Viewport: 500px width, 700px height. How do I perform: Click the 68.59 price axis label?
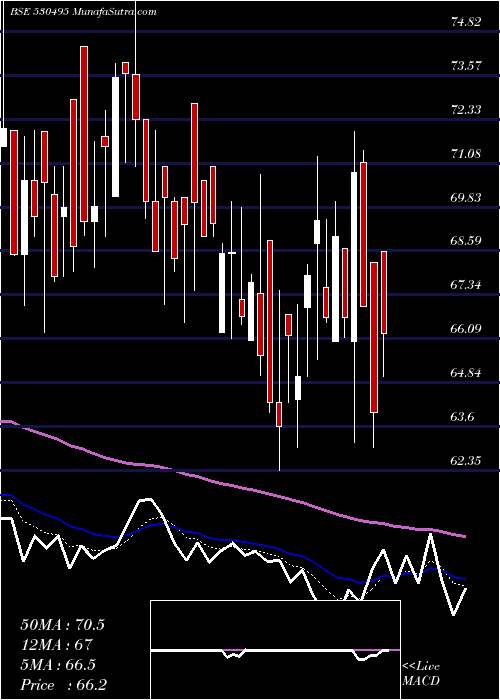tap(466, 242)
